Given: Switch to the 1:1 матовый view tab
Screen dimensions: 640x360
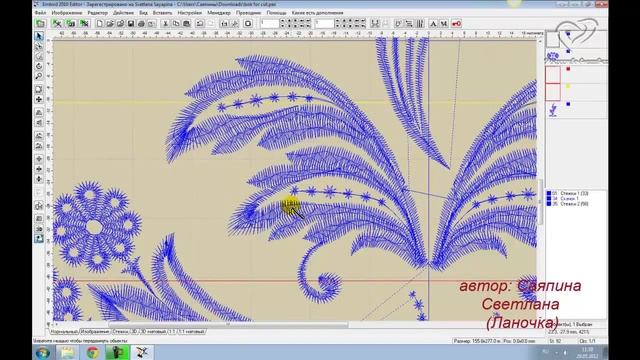Looking at the screenshot, I should pos(191,332).
